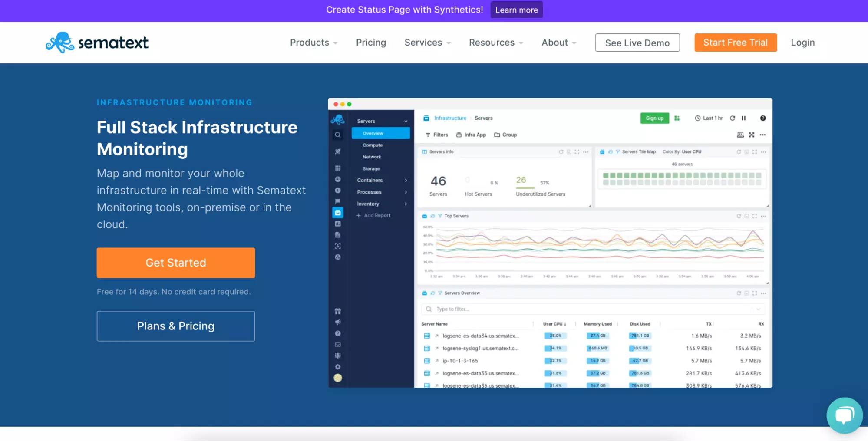Click the orange Get Started button
This screenshot has height=441, width=868.
[176, 263]
